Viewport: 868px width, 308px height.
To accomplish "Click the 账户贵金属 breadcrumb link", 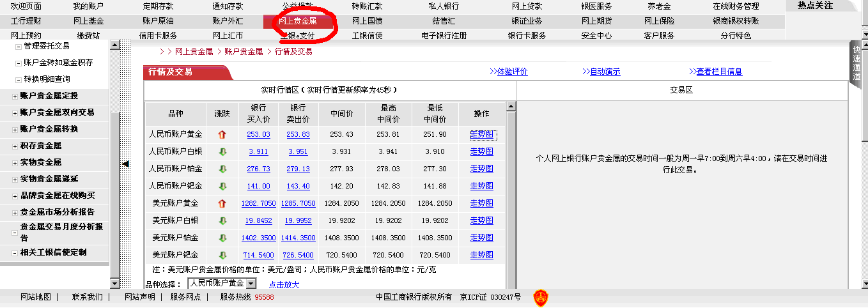I will click(244, 52).
